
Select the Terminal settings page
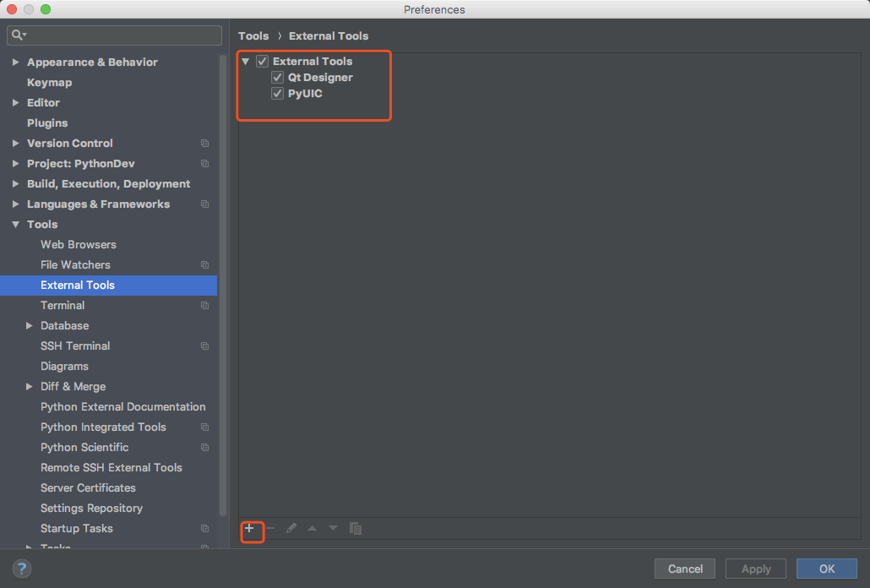[63, 305]
